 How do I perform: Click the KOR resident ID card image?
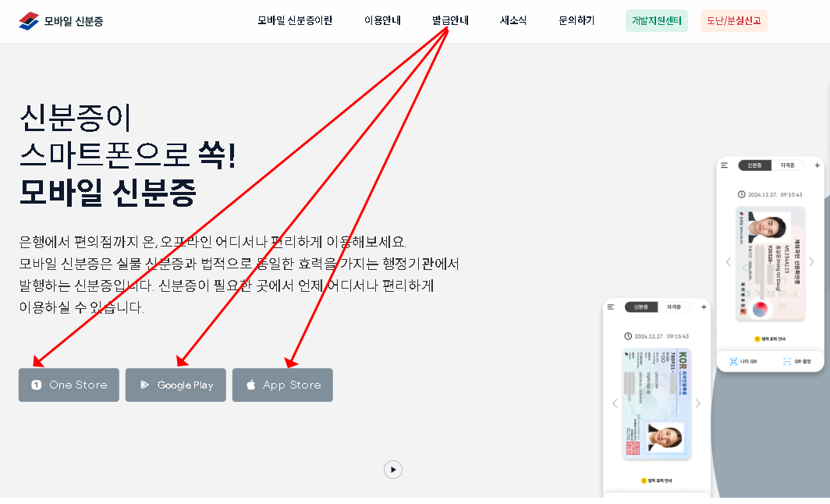(x=657, y=404)
